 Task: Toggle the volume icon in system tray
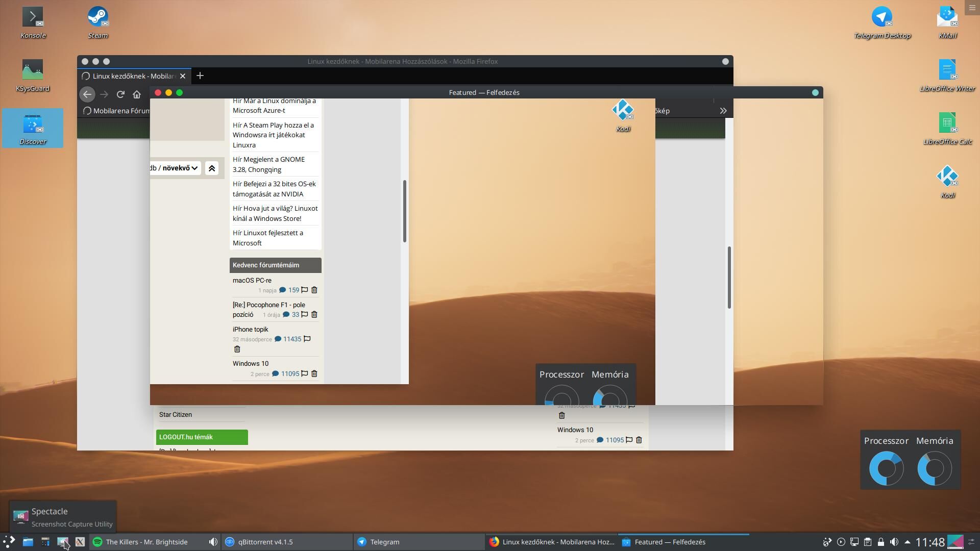pos(894,542)
